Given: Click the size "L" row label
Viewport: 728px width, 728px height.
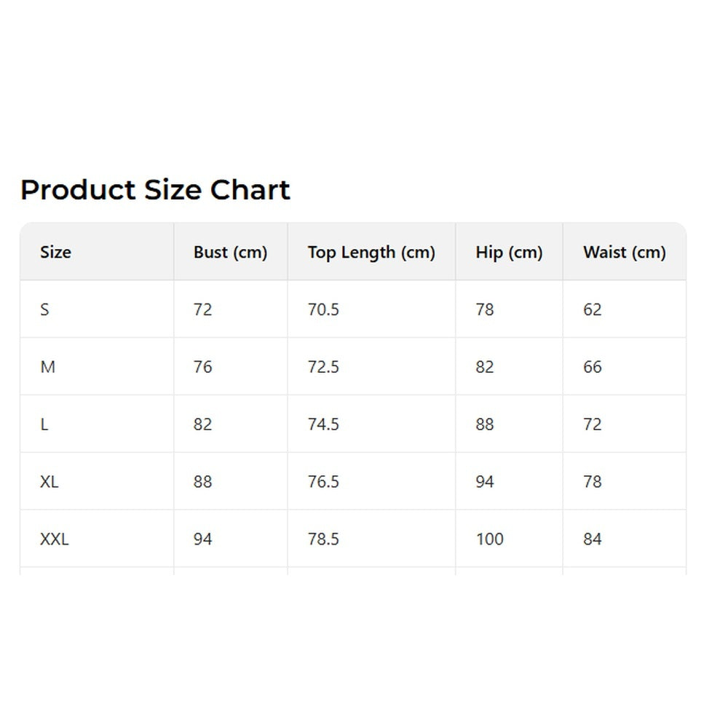Looking at the screenshot, I should 44,424.
